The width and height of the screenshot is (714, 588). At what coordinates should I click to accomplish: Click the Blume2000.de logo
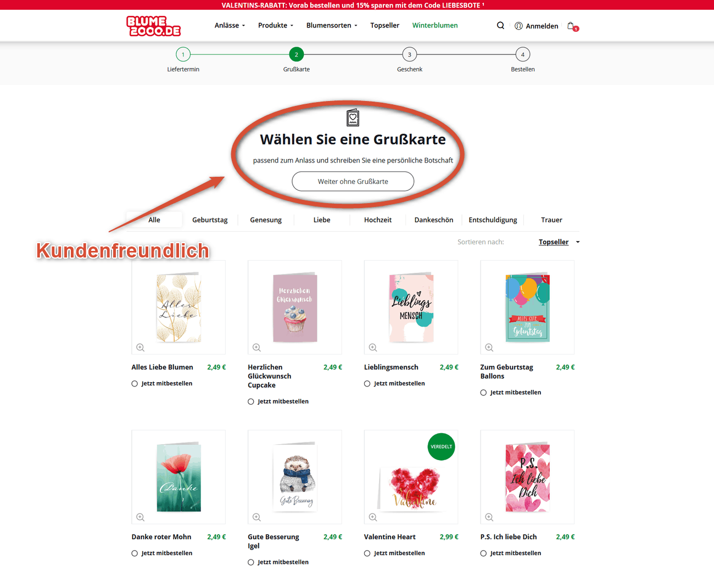tap(153, 26)
